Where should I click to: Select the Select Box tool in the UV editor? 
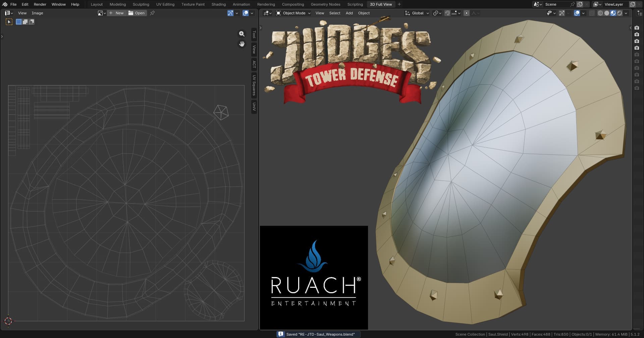(x=9, y=22)
